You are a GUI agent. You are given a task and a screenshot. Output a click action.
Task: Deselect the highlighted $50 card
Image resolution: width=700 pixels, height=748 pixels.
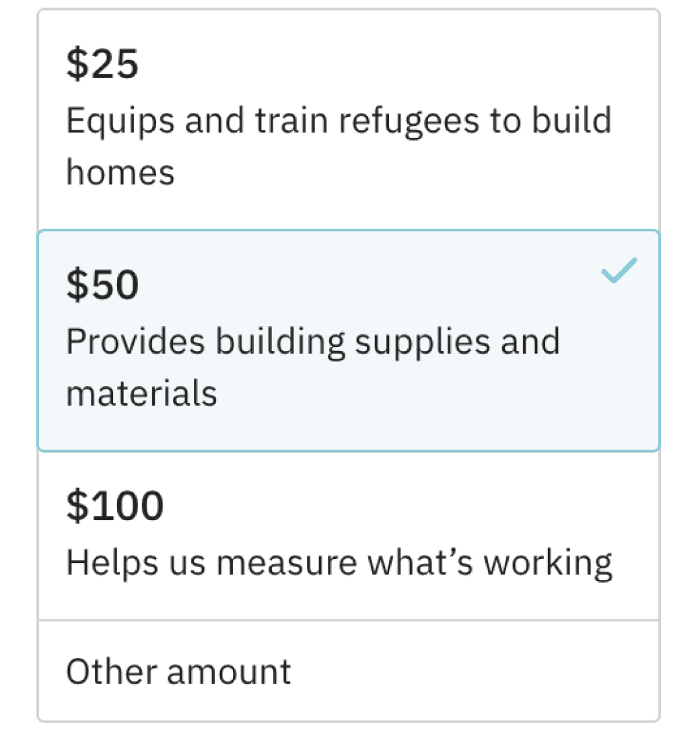point(349,340)
